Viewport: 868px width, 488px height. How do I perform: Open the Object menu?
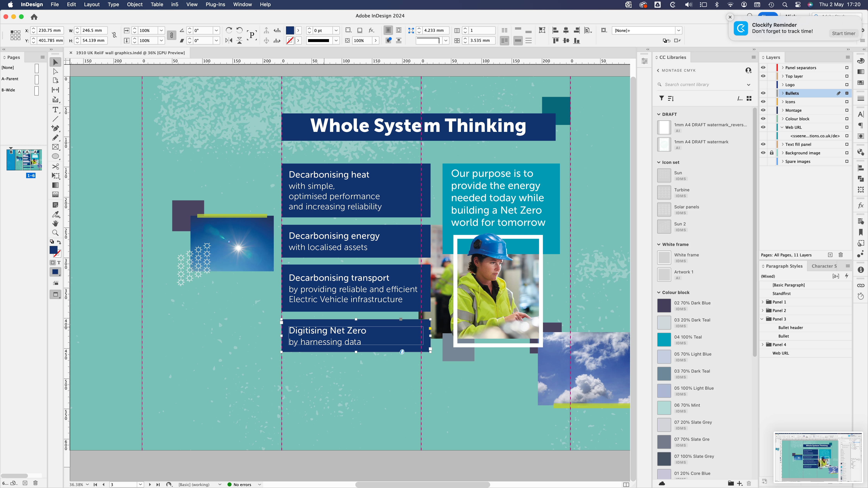pyautogui.click(x=134, y=4)
